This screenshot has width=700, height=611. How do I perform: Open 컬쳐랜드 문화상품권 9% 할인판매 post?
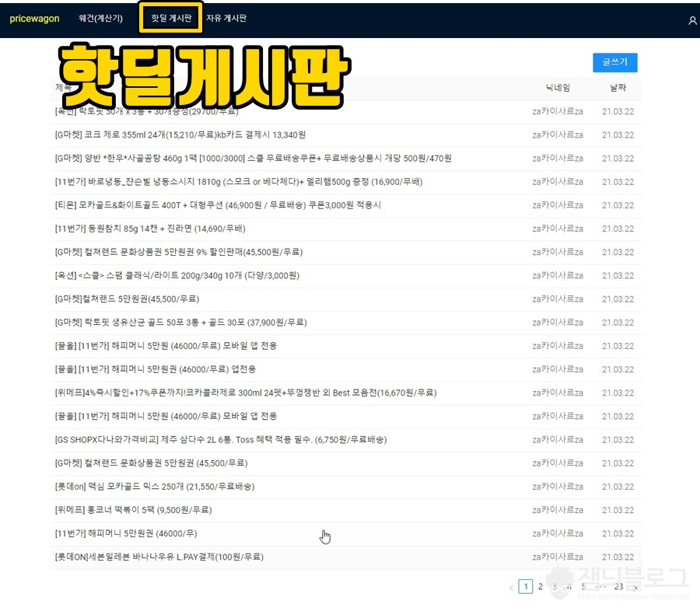coord(179,252)
